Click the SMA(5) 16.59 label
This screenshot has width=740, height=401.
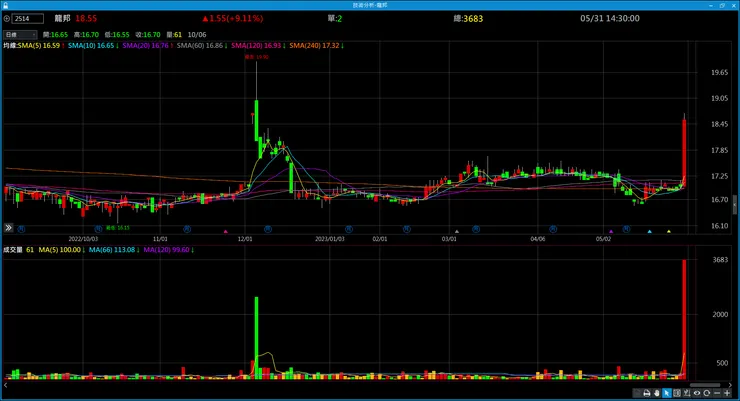(39, 46)
